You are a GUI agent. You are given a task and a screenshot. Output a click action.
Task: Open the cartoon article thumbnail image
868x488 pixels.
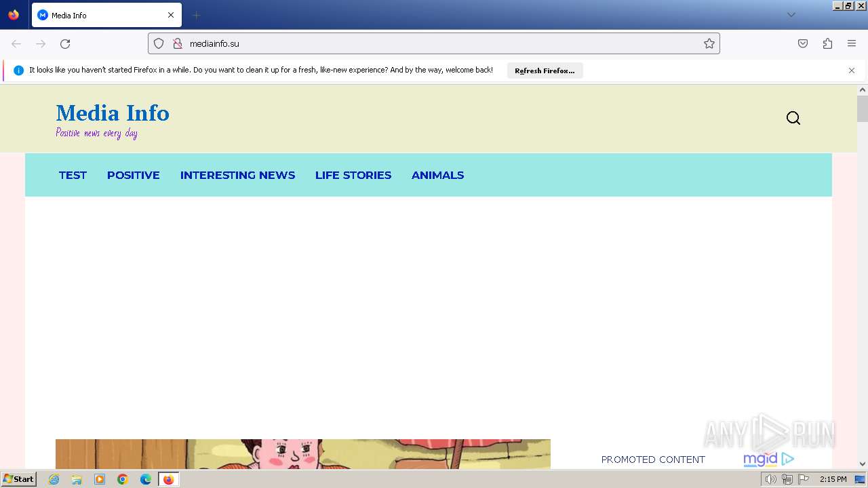tap(303, 454)
